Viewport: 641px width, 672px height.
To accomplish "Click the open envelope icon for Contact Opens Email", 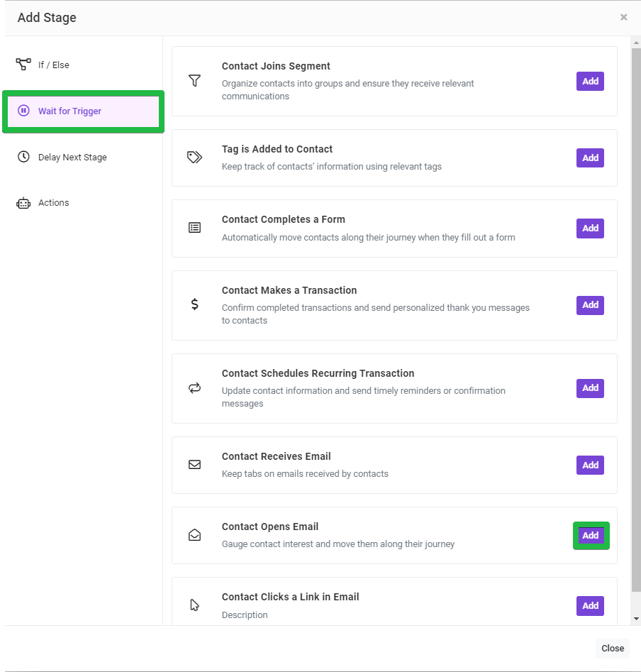I will click(195, 535).
